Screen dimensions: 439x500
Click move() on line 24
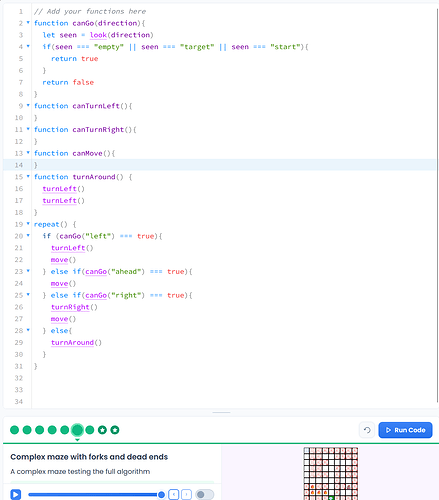tap(64, 283)
